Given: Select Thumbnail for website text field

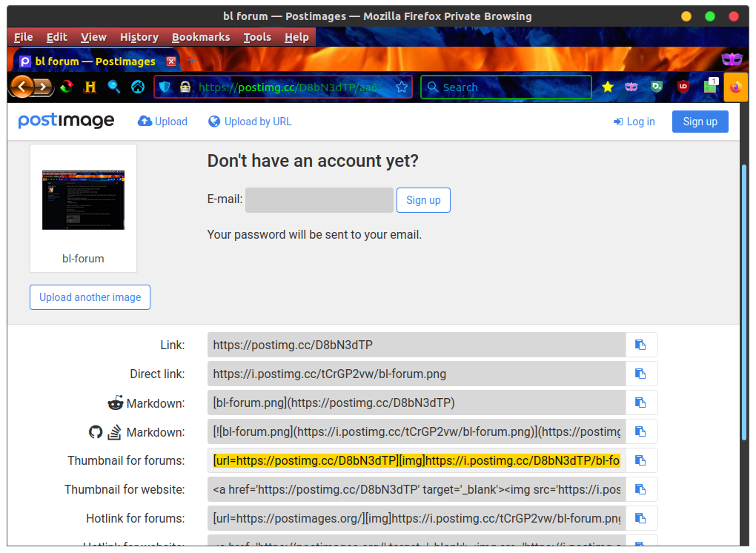Looking at the screenshot, I should pos(417,489).
